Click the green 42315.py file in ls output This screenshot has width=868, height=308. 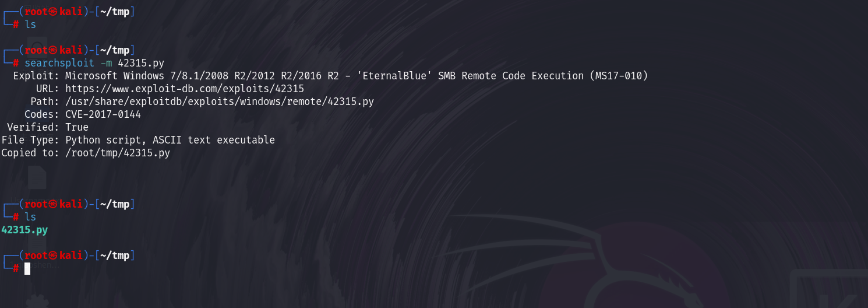[24, 230]
